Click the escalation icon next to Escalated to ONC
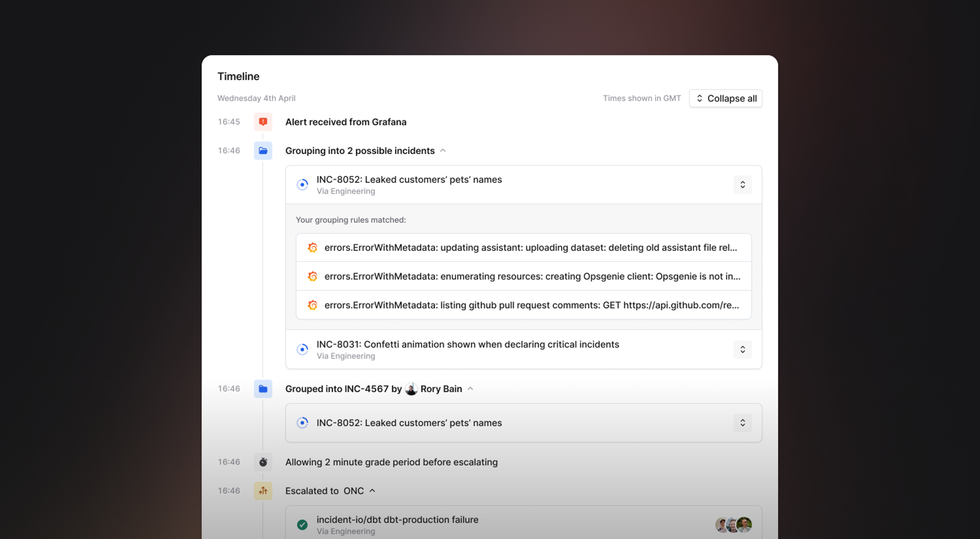 [263, 490]
